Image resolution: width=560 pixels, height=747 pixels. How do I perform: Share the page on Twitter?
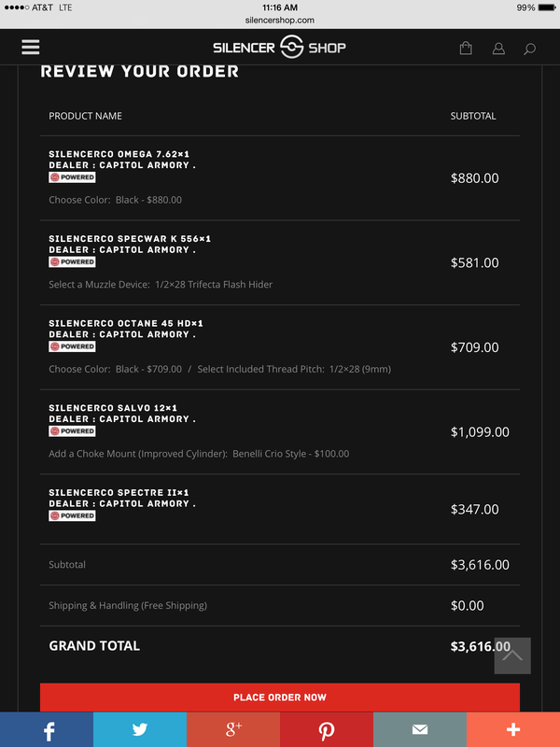140,729
